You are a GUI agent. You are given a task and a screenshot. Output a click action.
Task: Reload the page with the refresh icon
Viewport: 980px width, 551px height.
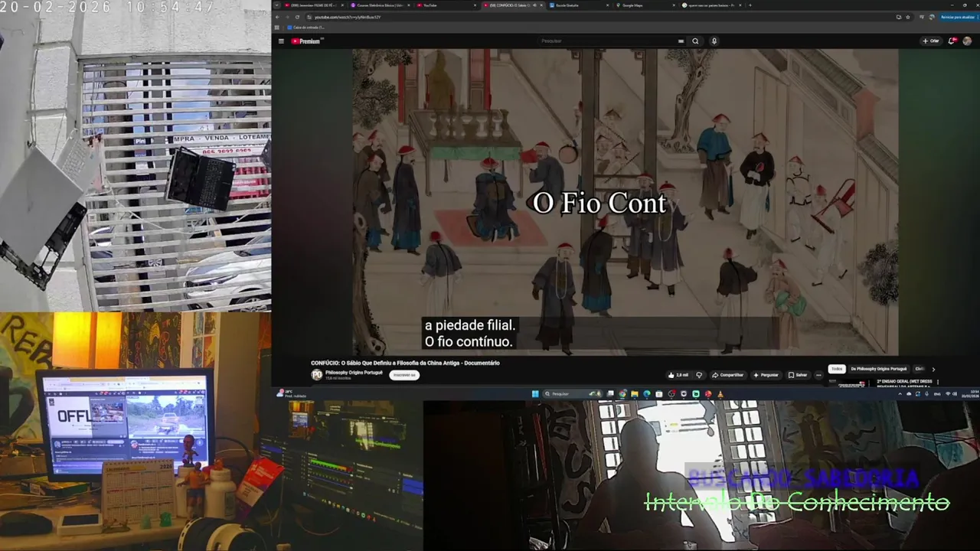click(x=298, y=17)
